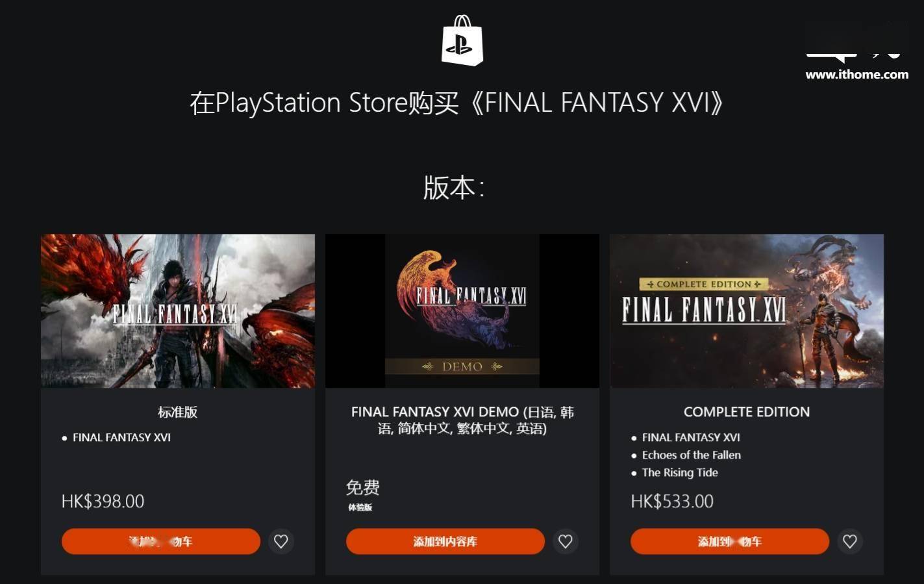
Task: Select The Rising Tide list item
Action: (680, 472)
